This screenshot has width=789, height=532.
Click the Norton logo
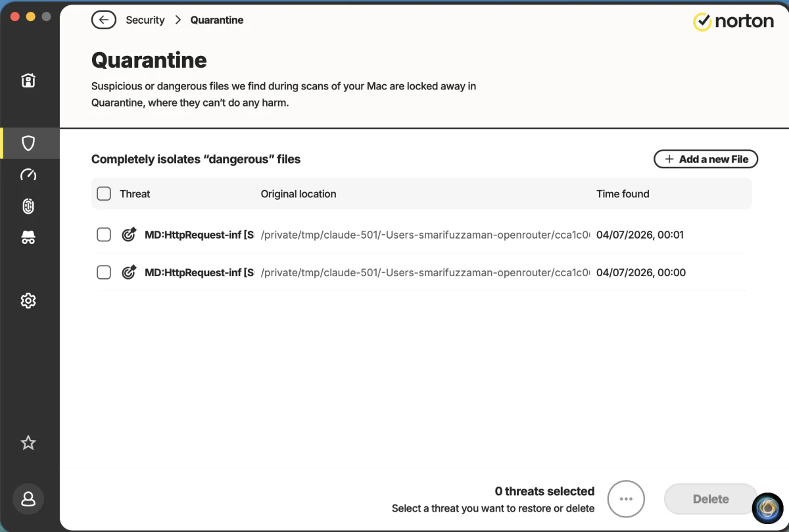pyautogui.click(x=733, y=22)
